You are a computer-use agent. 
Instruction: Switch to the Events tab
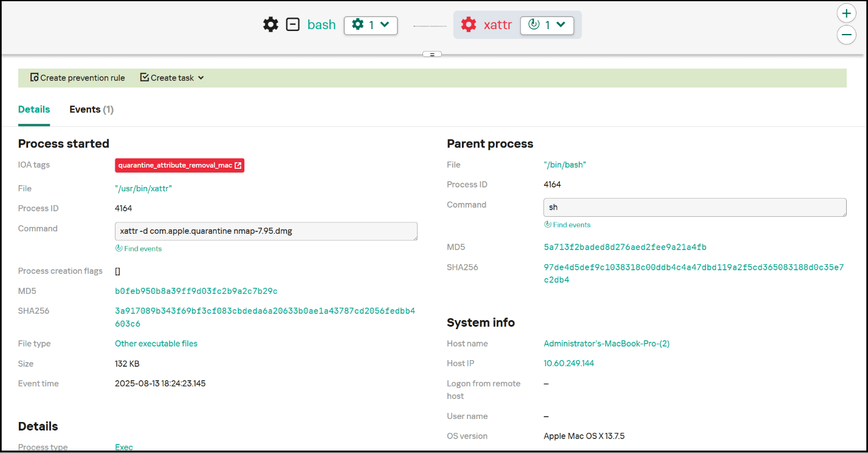point(91,109)
